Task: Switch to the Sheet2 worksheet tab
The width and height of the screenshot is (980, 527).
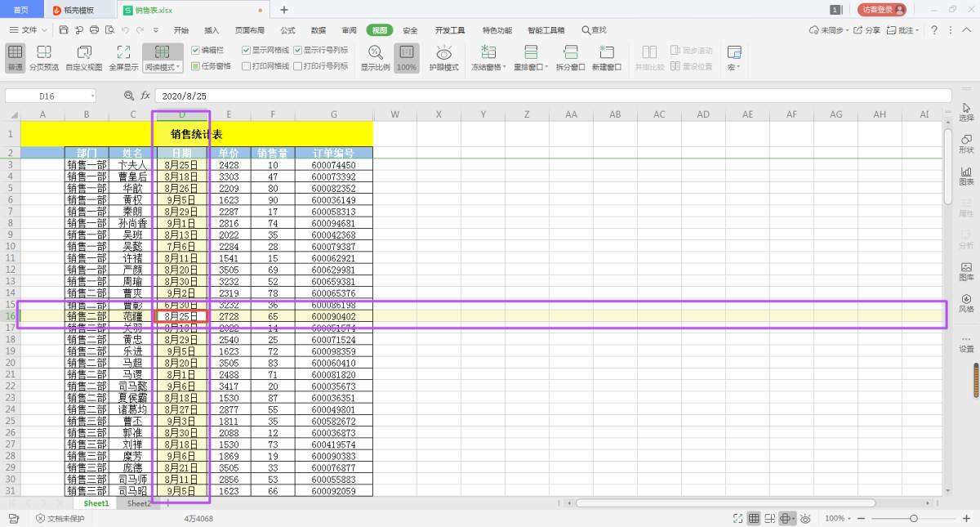Action: 139,504
